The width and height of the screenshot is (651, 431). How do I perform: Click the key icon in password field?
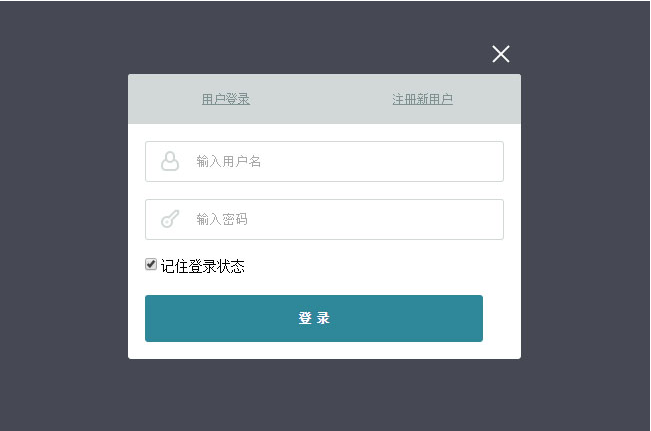point(170,219)
